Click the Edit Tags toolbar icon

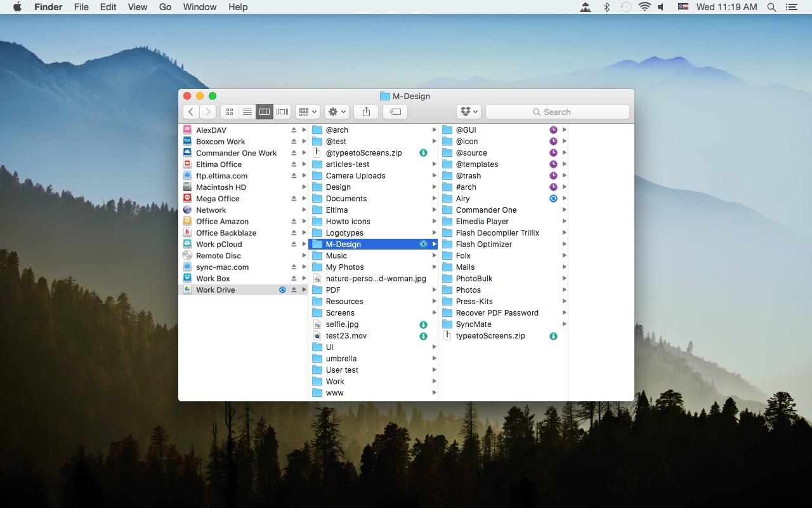pyautogui.click(x=395, y=112)
